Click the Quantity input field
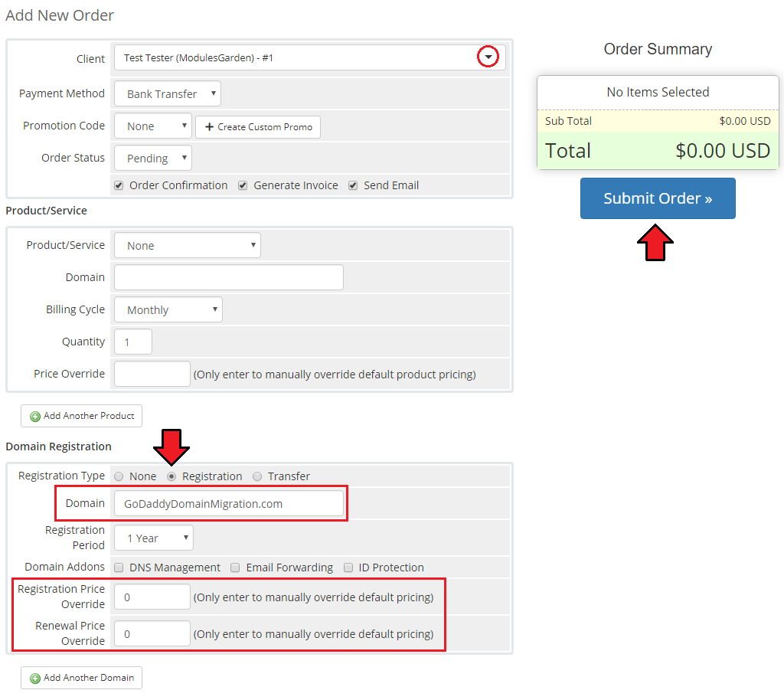Image resolution: width=784 pixels, height=700 pixels. coord(133,342)
